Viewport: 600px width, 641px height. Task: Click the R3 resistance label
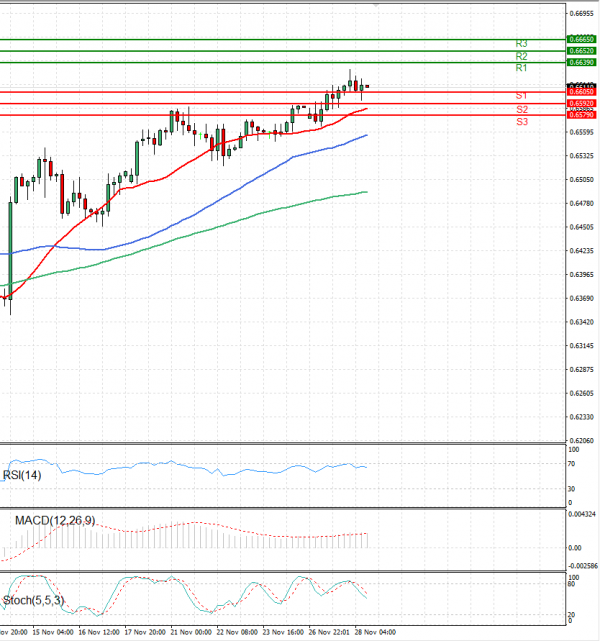tap(521, 43)
